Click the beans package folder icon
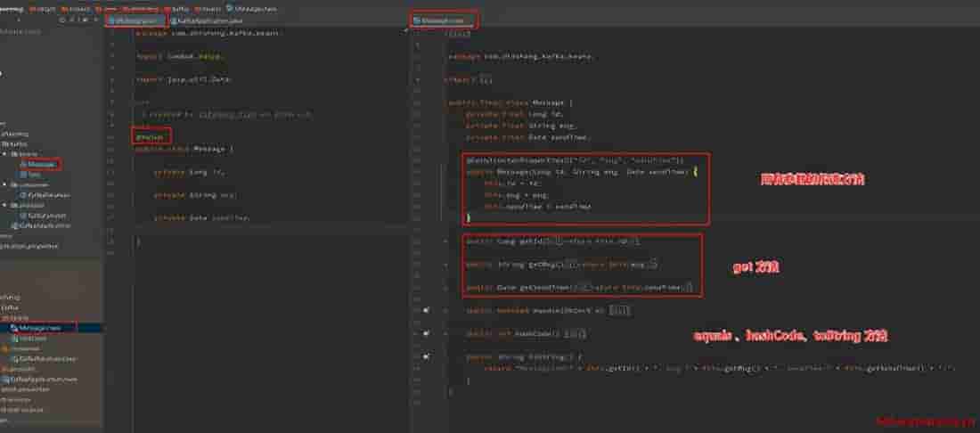This screenshot has height=433, width=980. (14, 154)
